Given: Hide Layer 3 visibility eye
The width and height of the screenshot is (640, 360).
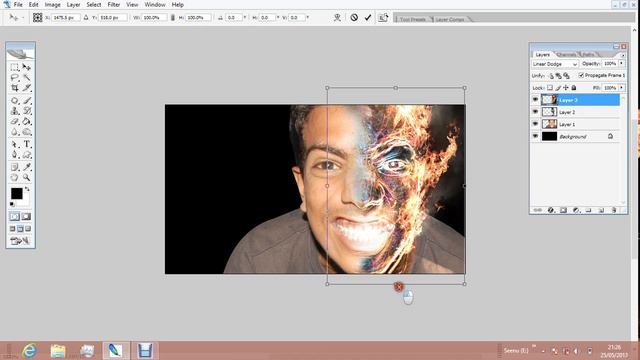Looking at the screenshot, I should 535,100.
